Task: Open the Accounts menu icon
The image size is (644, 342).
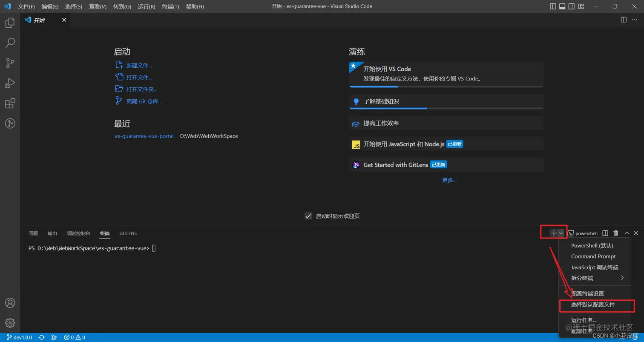Action: [x=10, y=303]
